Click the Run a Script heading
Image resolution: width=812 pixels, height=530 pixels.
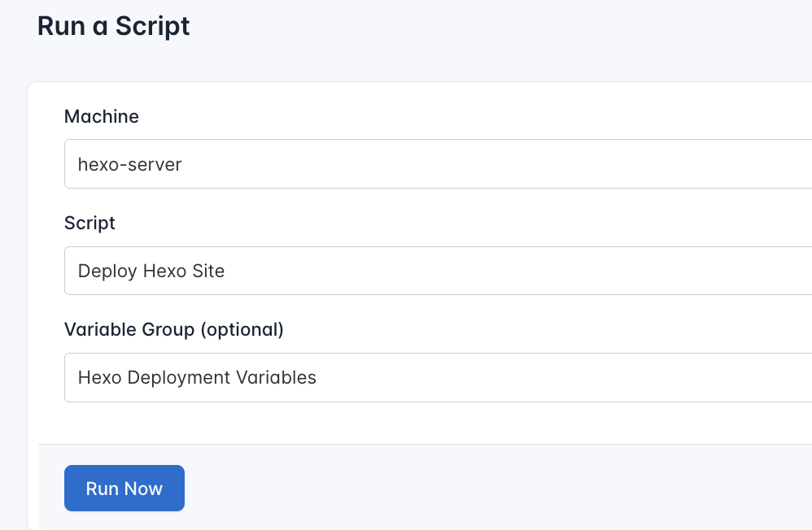[x=112, y=26]
